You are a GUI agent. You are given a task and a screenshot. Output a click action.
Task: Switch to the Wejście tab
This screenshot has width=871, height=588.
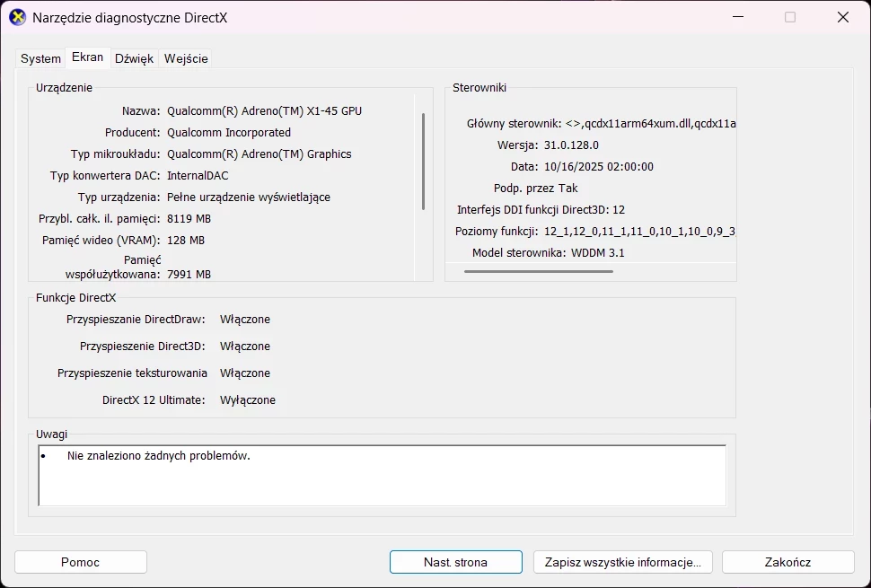coord(186,57)
